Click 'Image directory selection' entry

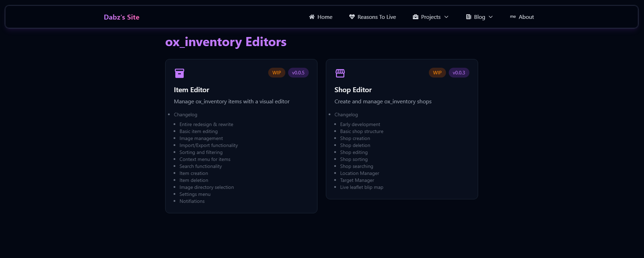(x=207, y=187)
